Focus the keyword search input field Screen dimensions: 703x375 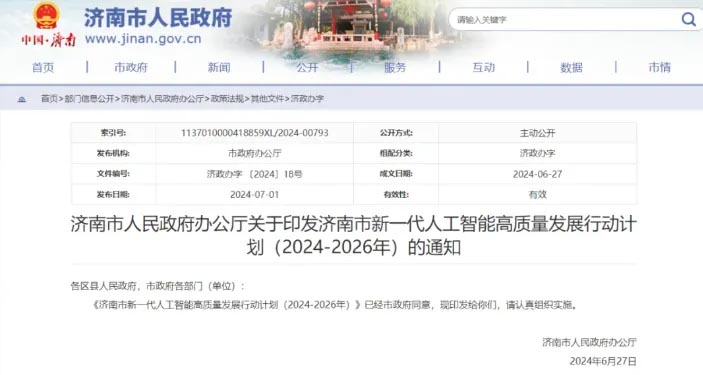click(565, 19)
